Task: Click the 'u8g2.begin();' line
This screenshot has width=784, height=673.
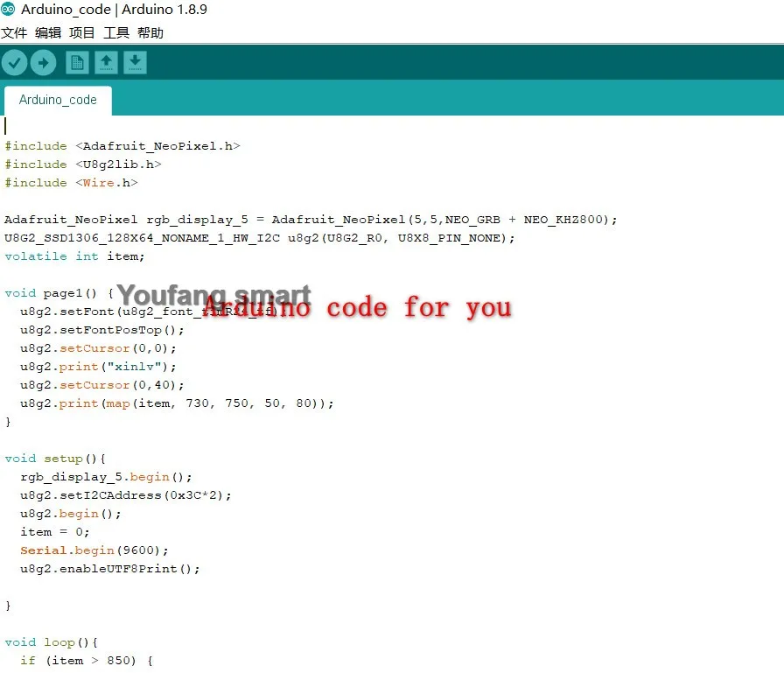Action: click(x=71, y=514)
